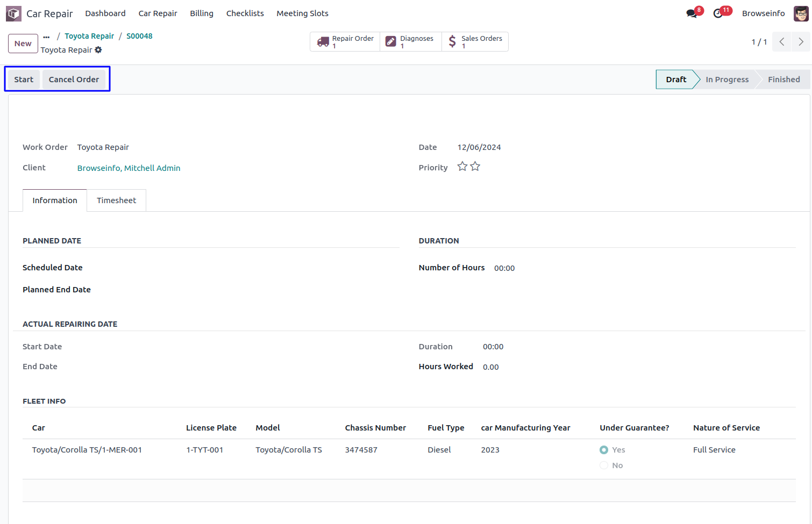The image size is (812, 524).
Task: Open the activities clock icon
Action: [x=718, y=13]
